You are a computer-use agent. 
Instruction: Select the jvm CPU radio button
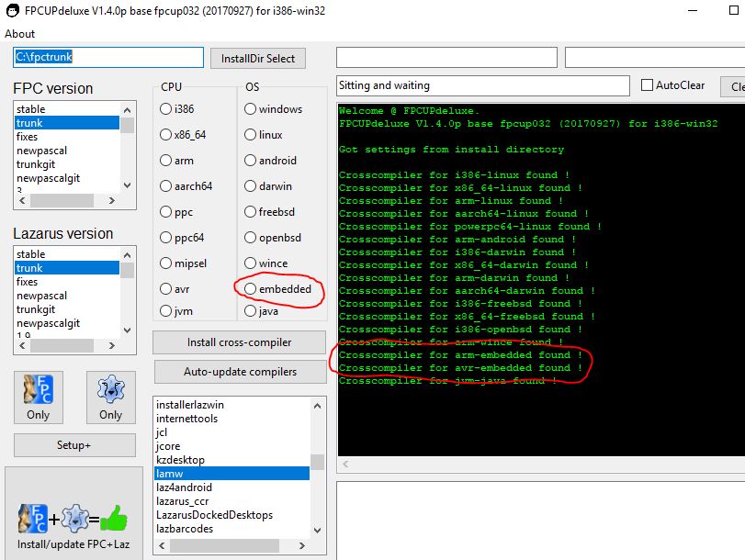(165, 310)
